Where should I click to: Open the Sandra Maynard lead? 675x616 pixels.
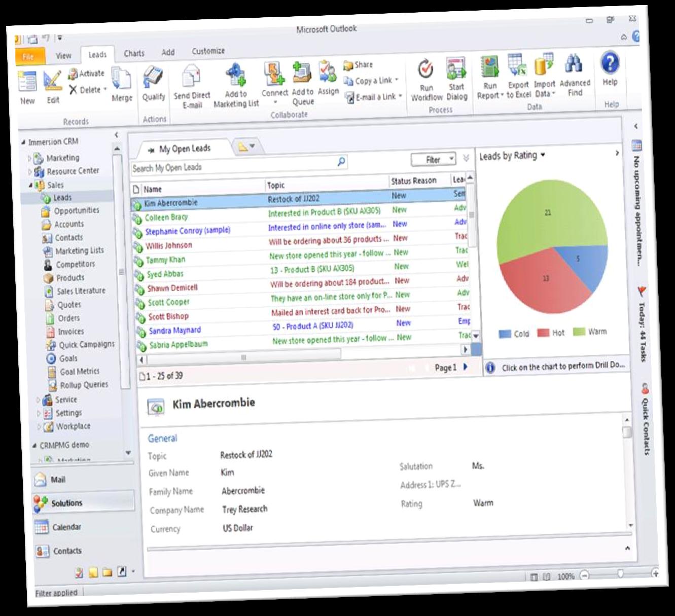(x=174, y=331)
